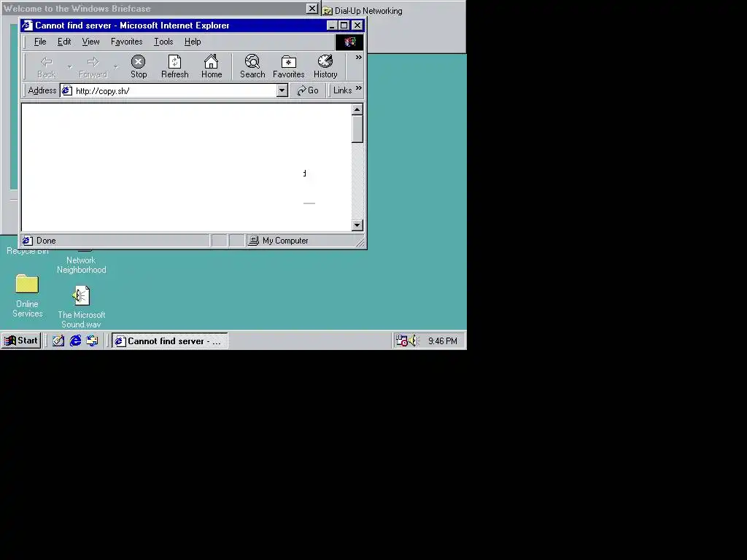
Task: Click the My Computer zone icon
Action: point(254,241)
